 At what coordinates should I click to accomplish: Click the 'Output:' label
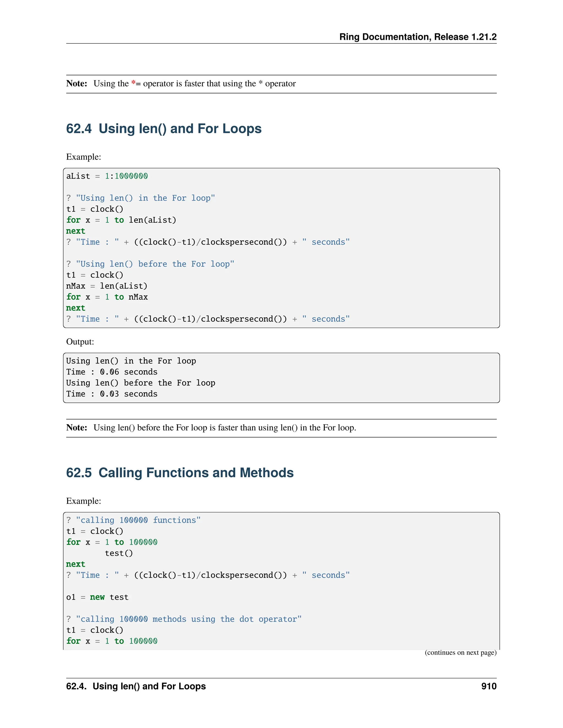click(80, 342)
